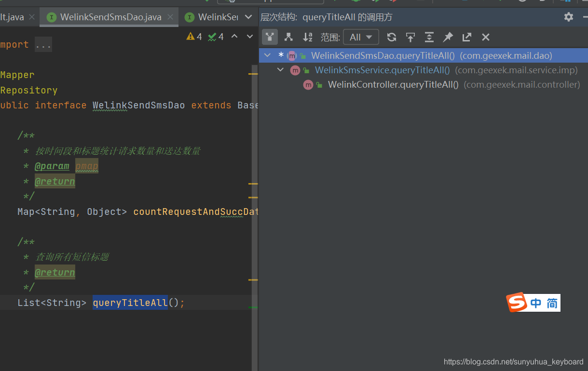Open hierarchy panel settings gear
The height and width of the screenshot is (371, 588).
pyautogui.click(x=569, y=17)
